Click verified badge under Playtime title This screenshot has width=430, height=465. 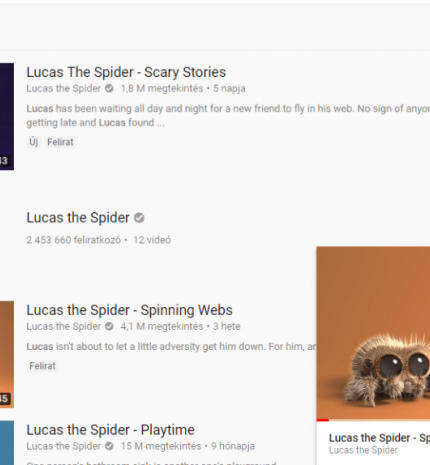pyautogui.click(x=109, y=446)
